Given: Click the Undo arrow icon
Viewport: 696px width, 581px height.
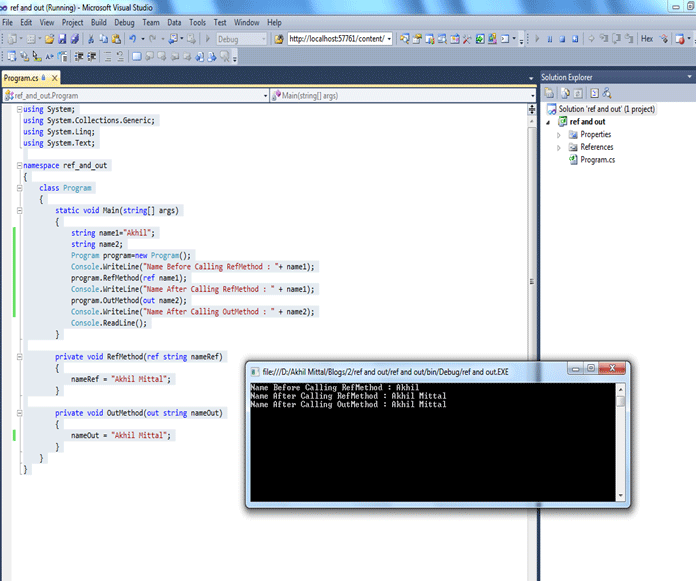Looking at the screenshot, I should click(x=132, y=39).
